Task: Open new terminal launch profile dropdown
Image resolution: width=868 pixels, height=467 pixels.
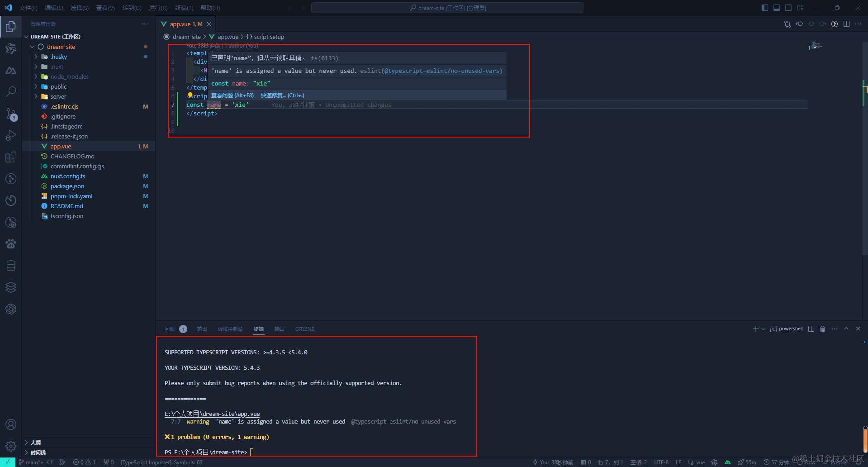Action: point(763,329)
